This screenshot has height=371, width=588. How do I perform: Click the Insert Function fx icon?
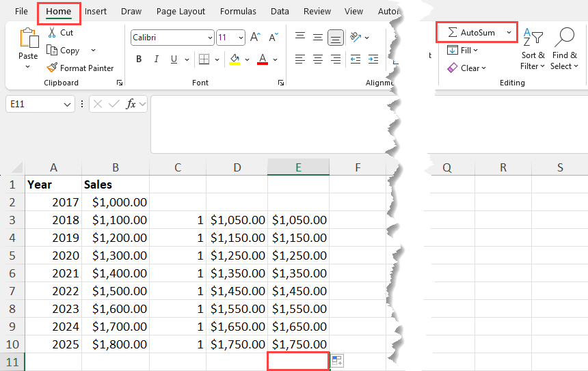pyautogui.click(x=131, y=105)
